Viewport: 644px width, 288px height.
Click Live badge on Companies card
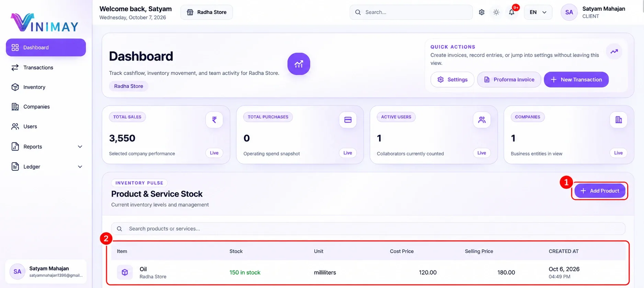pos(619,153)
